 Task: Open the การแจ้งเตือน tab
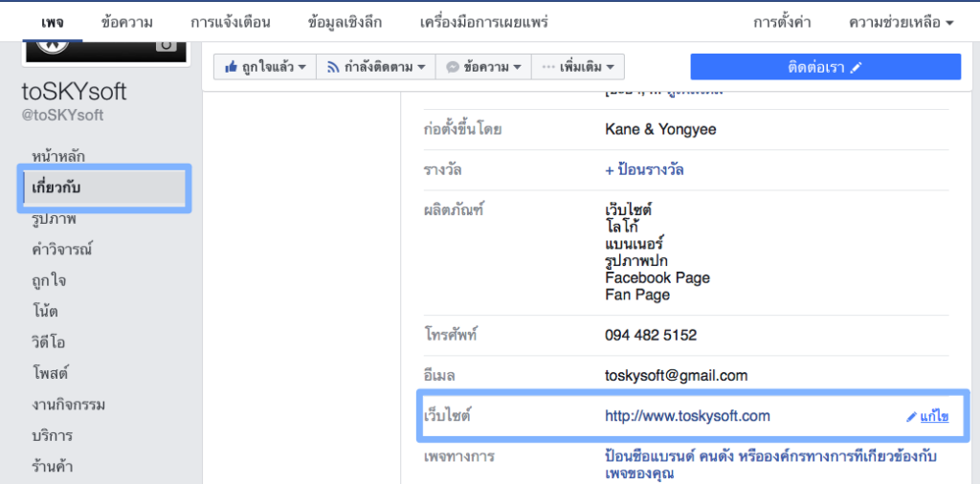(231, 23)
